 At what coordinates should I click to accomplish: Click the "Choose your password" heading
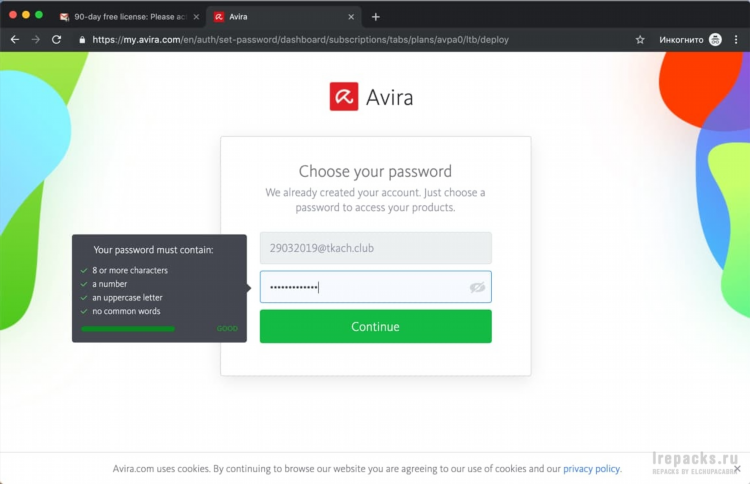click(x=375, y=171)
